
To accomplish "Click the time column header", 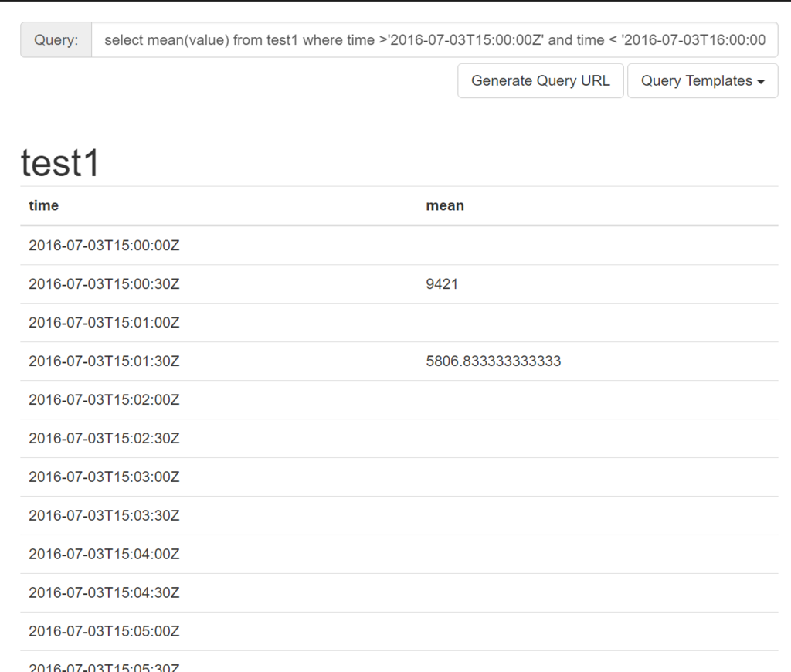I will click(x=43, y=205).
